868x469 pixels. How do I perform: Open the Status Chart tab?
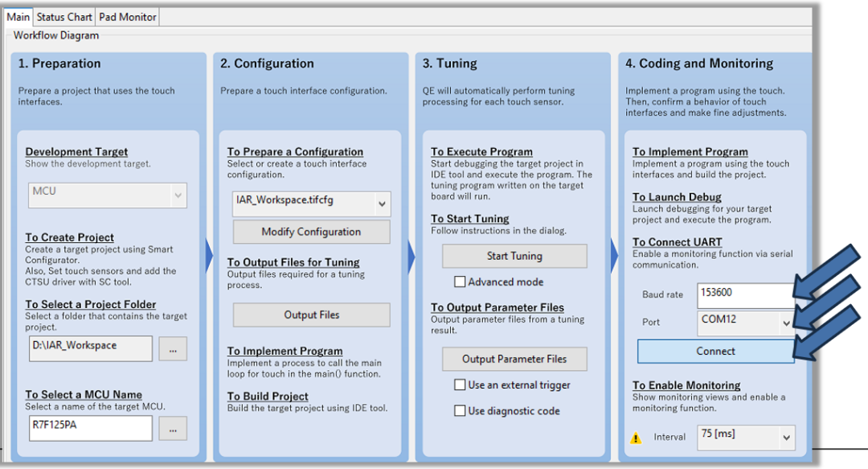pos(64,17)
